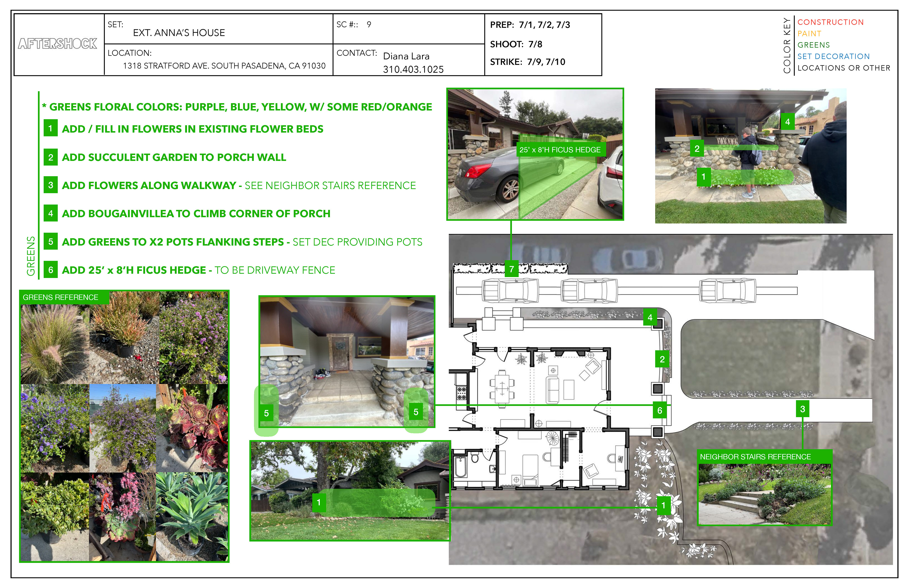Viewport: 909px width, 588px height.
Task: Click marker 3 on the walkway plan
Action: coord(802,409)
